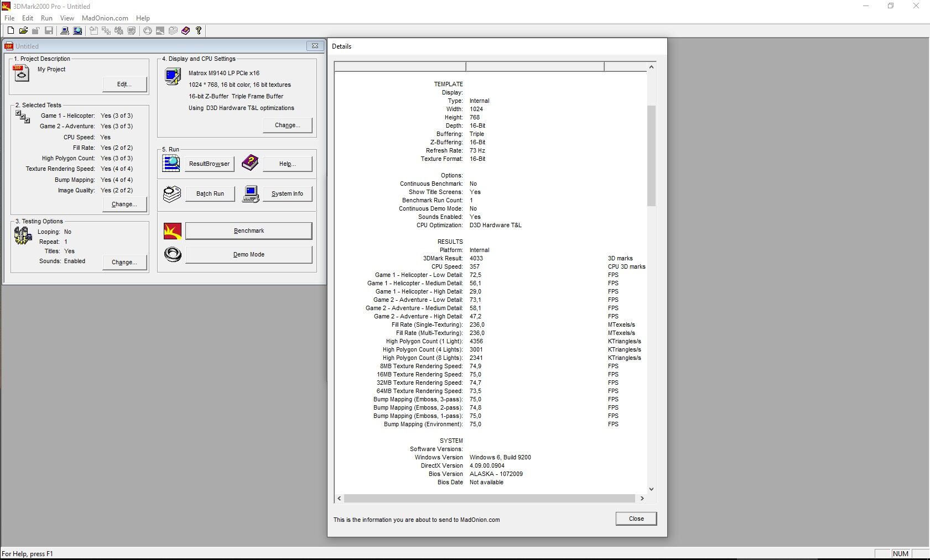The height and width of the screenshot is (560, 930).
Task: Click the ResultBrowser magnifier icon in Run panel
Action: click(171, 164)
